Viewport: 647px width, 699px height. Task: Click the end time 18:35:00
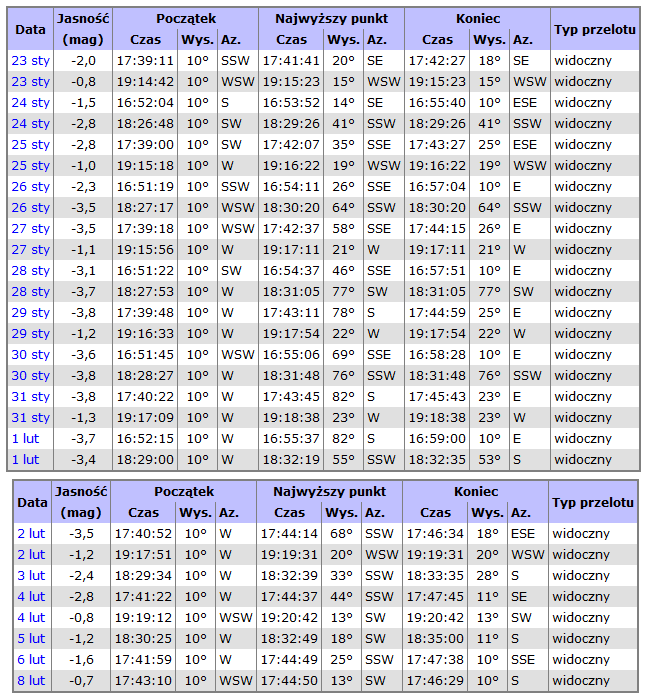point(435,638)
